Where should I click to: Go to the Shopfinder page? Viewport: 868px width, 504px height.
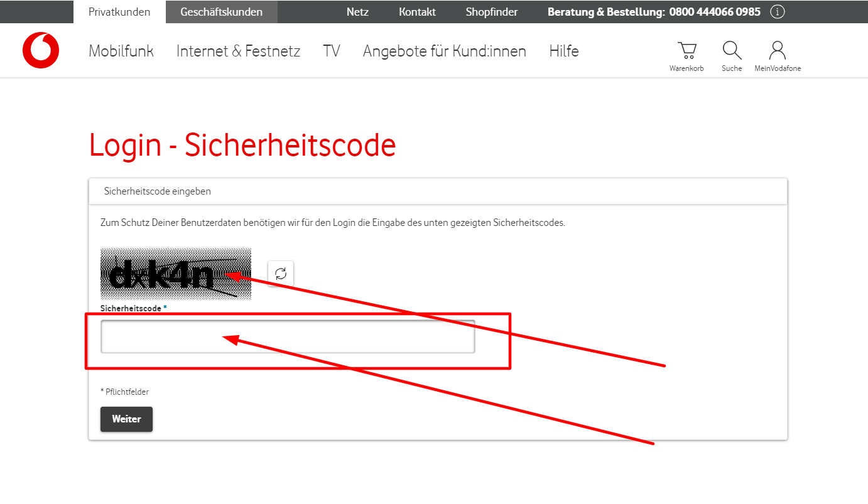[x=491, y=12]
